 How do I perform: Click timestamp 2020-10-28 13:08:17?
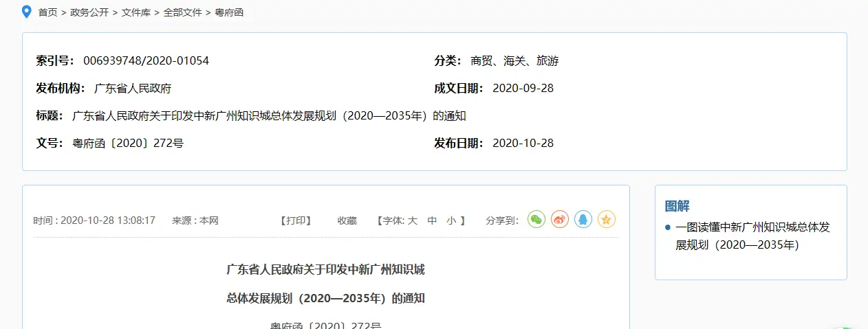tap(108, 220)
